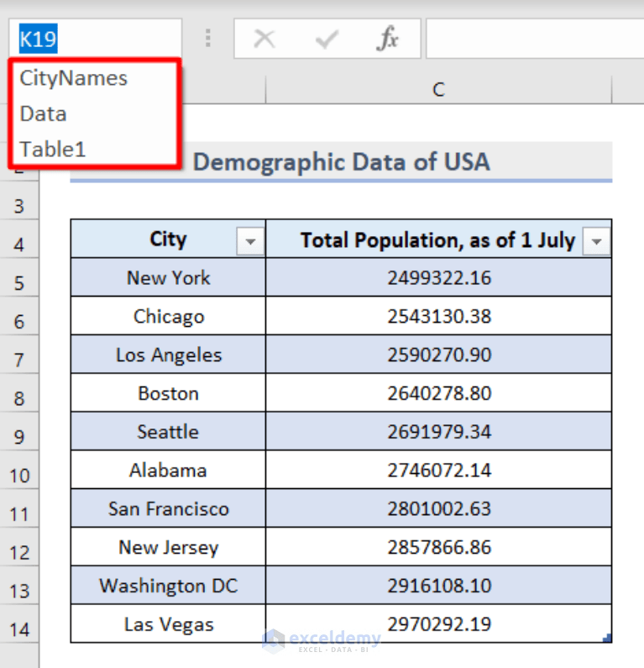The height and width of the screenshot is (668, 644).
Task: Select the 'Washington DC' cell
Action: coord(168,586)
